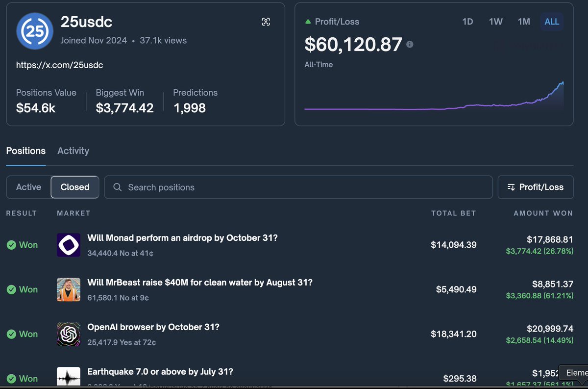
Task: Click the Won checkmark icon on Earthquake row
Action: [11, 379]
